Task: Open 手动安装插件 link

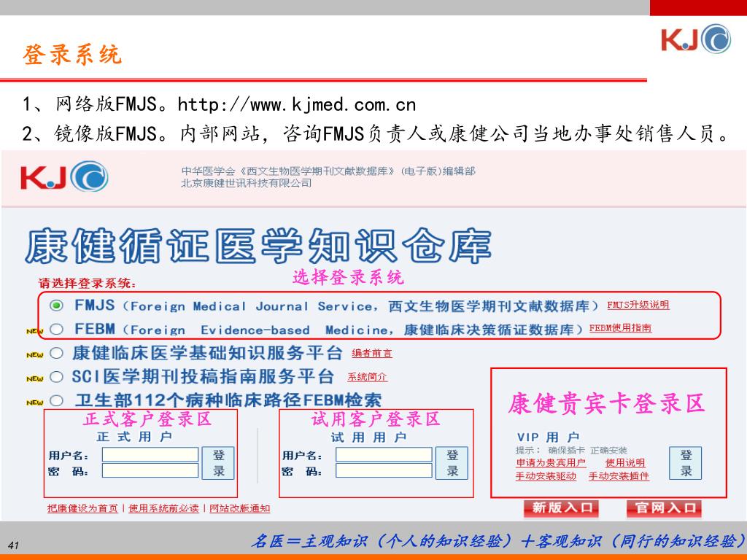Action: pos(619,475)
